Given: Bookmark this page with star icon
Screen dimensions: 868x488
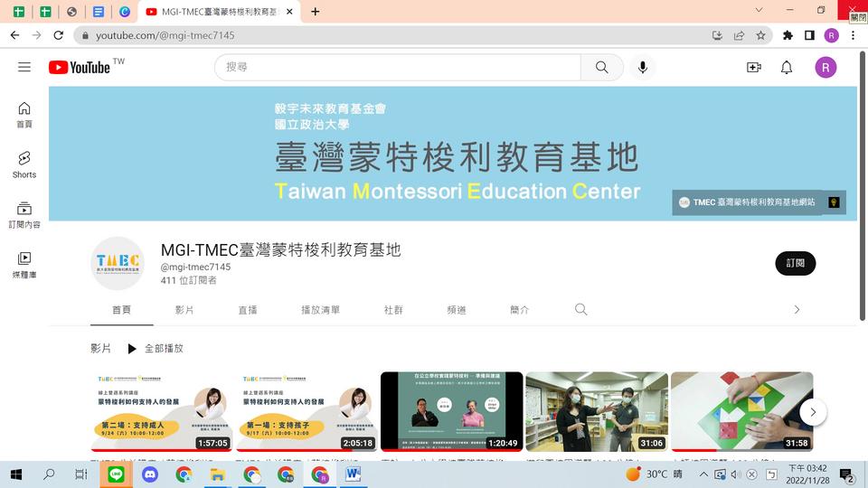Looking at the screenshot, I should tap(760, 35).
